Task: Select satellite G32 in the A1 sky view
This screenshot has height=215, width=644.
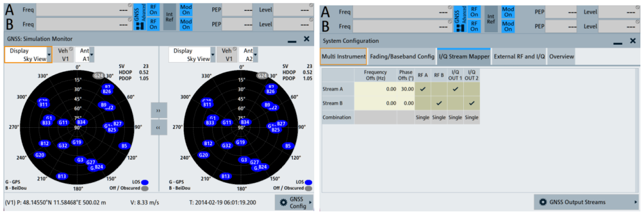Action: [x=63, y=146]
